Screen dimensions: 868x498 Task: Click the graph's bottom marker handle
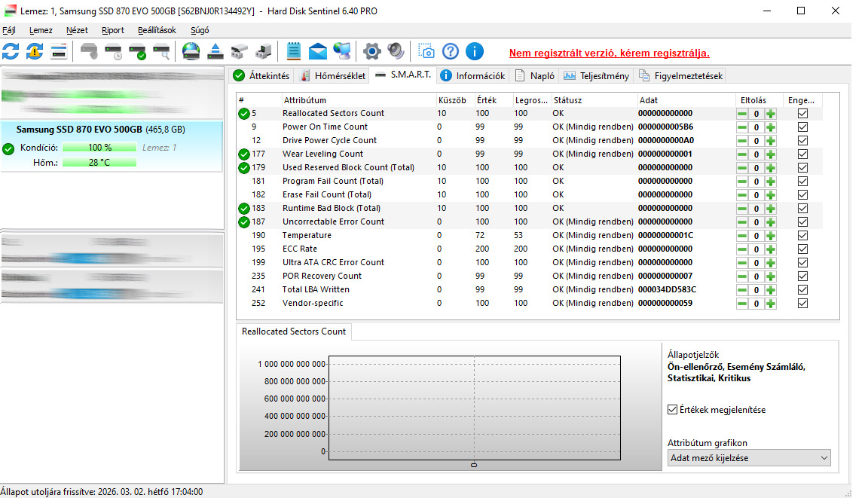point(474,465)
